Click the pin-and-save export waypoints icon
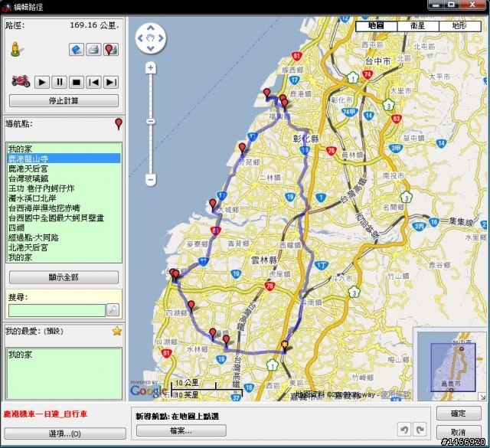Viewport: 490px width, 448px height. (110, 50)
